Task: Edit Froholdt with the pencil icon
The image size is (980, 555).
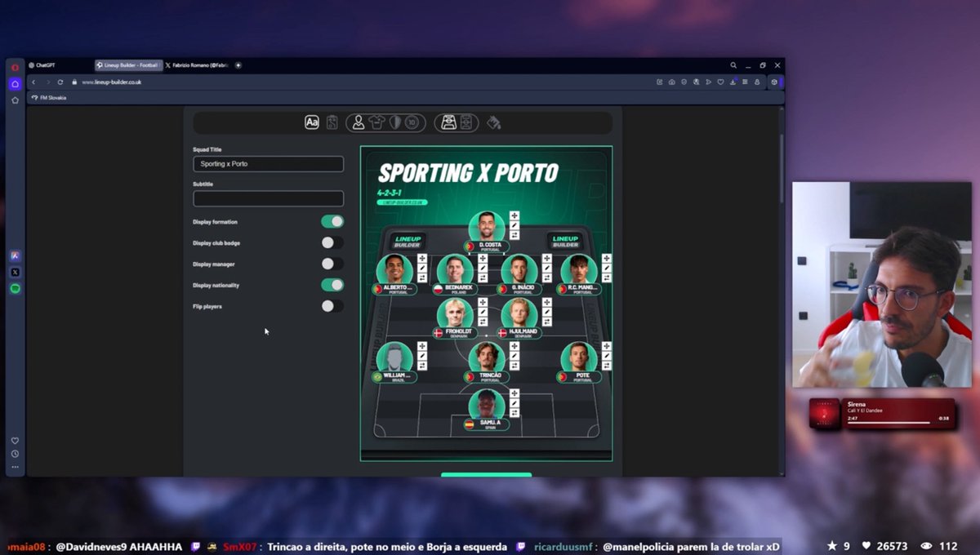Action: tap(483, 312)
